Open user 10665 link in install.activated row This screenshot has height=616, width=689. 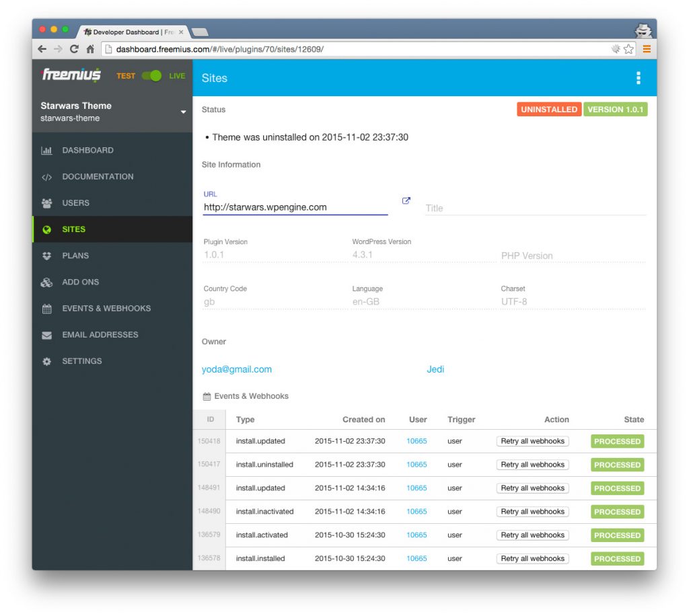click(416, 535)
